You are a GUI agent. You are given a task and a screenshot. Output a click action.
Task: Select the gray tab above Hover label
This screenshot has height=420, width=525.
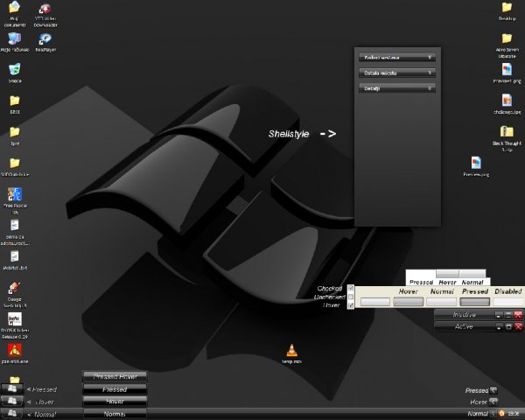coord(448,274)
